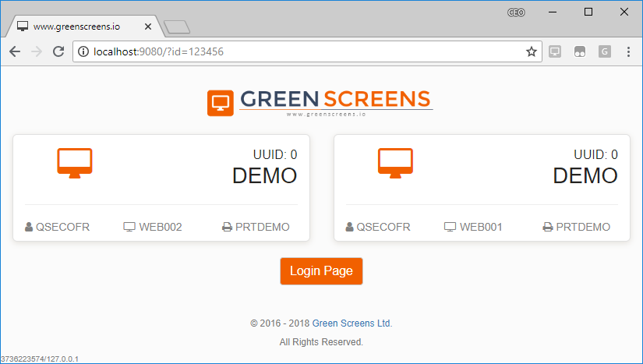Go back with the browser back arrow
Viewport: 643px width, 364px height.
tap(15, 51)
